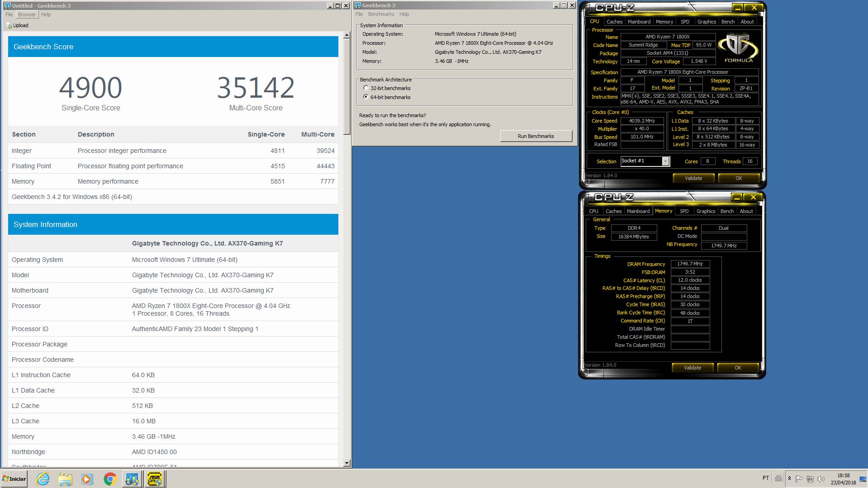Select 64-bit benchmarks radio button
The image size is (868, 488).
point(366,97)
